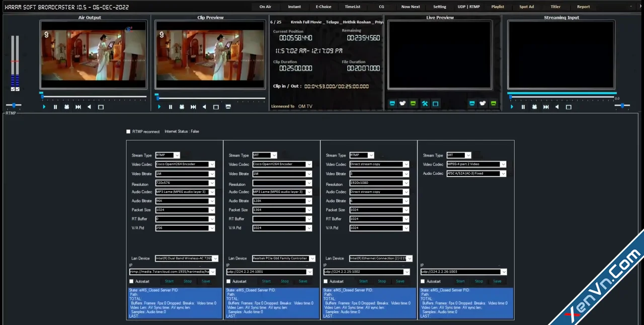Save the udp://224.2.2.25:1002 stream settings

coord(400,281)
